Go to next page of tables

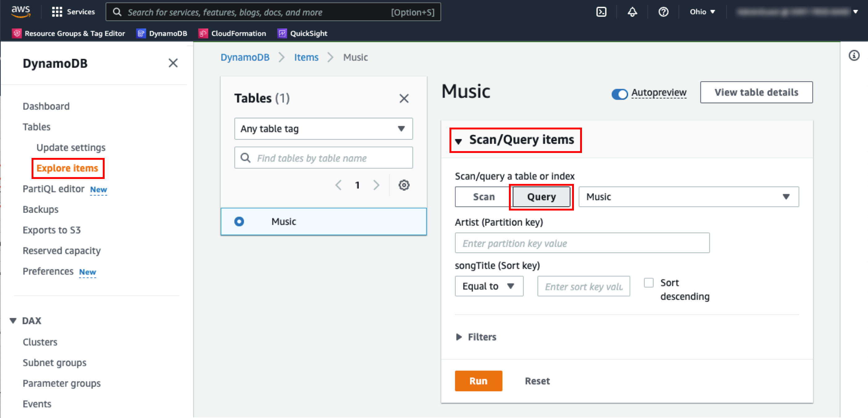point(376,185)
